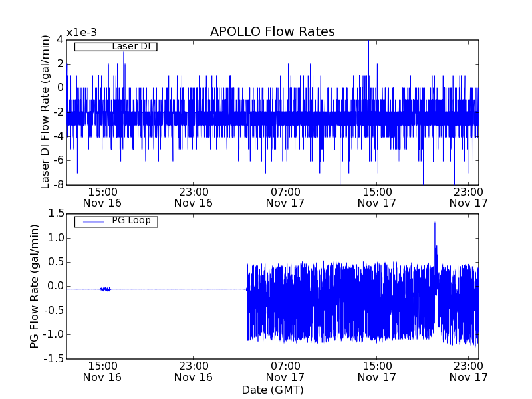This screenshot has width=532, height=399.
Task: Click the bottom chart '07:00 Nov 17' tick label
Action: point(285,372)
